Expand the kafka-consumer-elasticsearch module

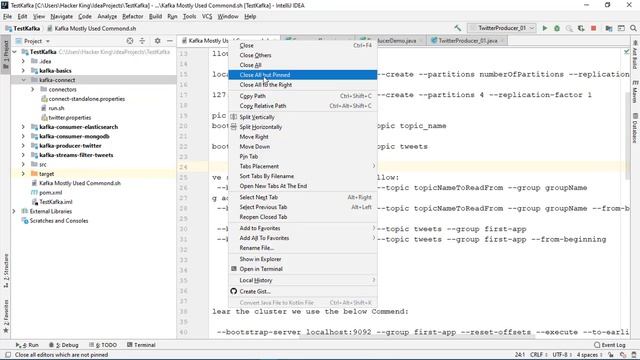click(23, 127)
